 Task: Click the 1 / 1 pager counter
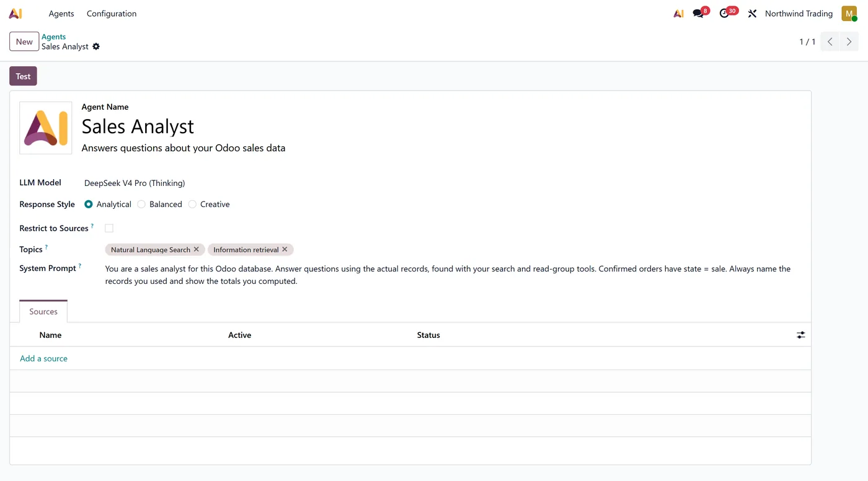[x=807, y=42]
